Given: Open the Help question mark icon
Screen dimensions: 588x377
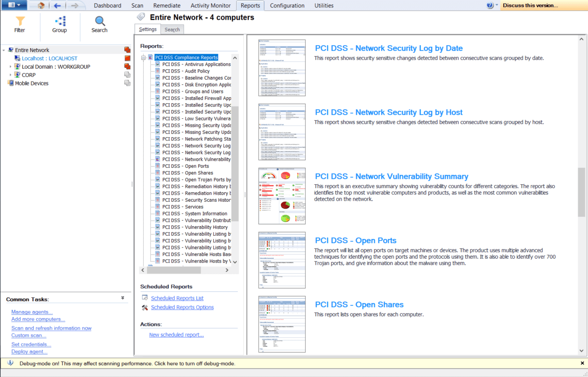Looking at the screenshot, I should point(490,6).
